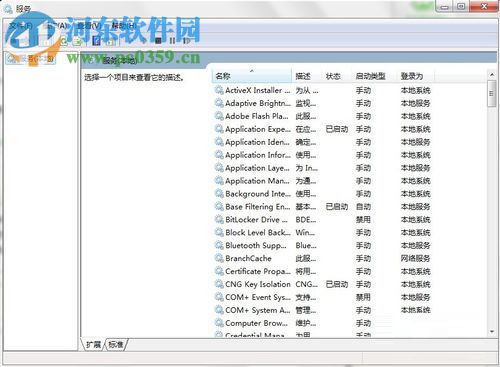This screenshot has width=500, height=367.
Task: Click the Restart Service toolbar icon
Action: [186, 41]
